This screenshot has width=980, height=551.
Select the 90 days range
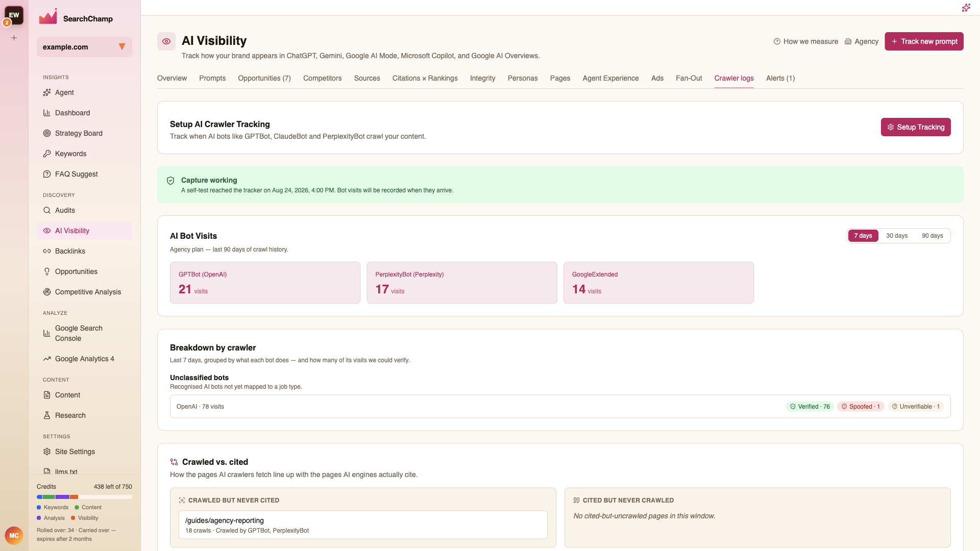pyautogui.click(x=933, y=236)
